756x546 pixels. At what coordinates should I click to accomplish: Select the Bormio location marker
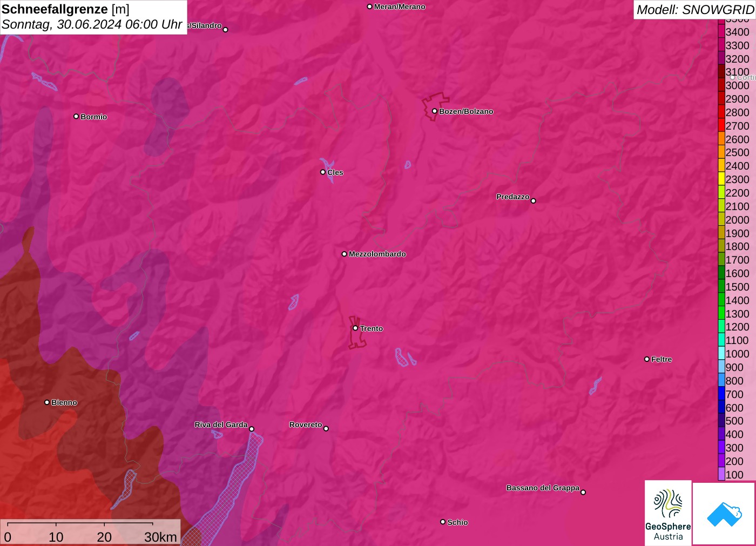coord(76,116)
